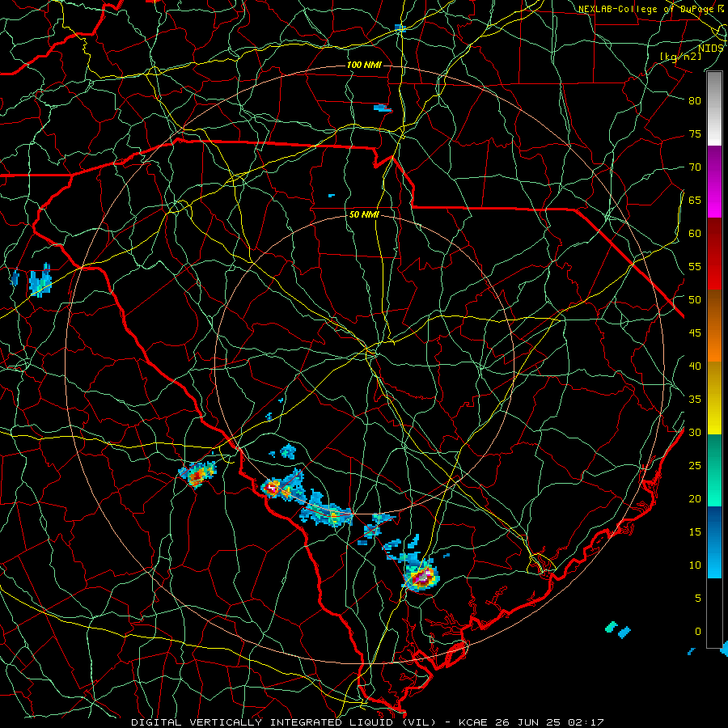Screen dimensions: 728x728
Task: Click the 75 value on the VIL scale
Action: 695,134
